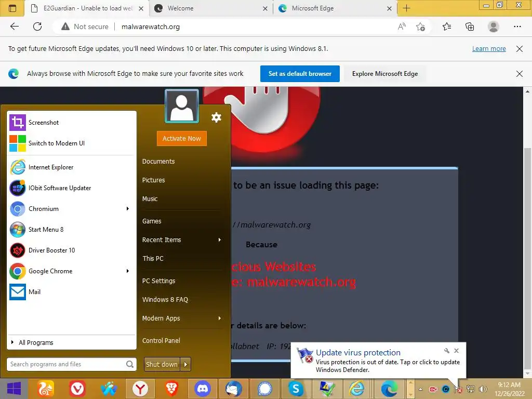Open tab actions menu in Edge
Image resolution: width=532 pixels, height=399 pixels.
click(x=12, y=8)
